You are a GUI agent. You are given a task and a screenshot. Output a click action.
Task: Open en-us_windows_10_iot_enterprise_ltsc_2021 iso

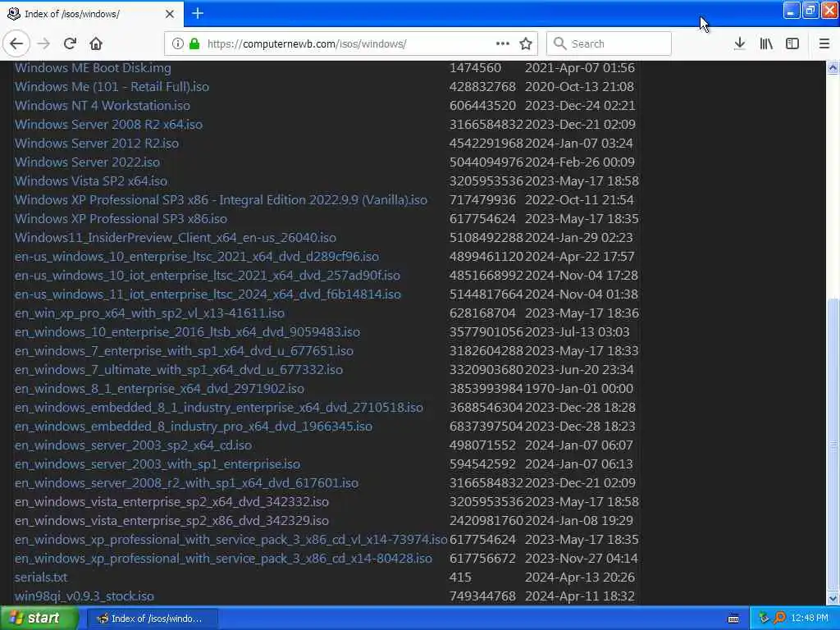pyautogui.click(x=208, y=276)
